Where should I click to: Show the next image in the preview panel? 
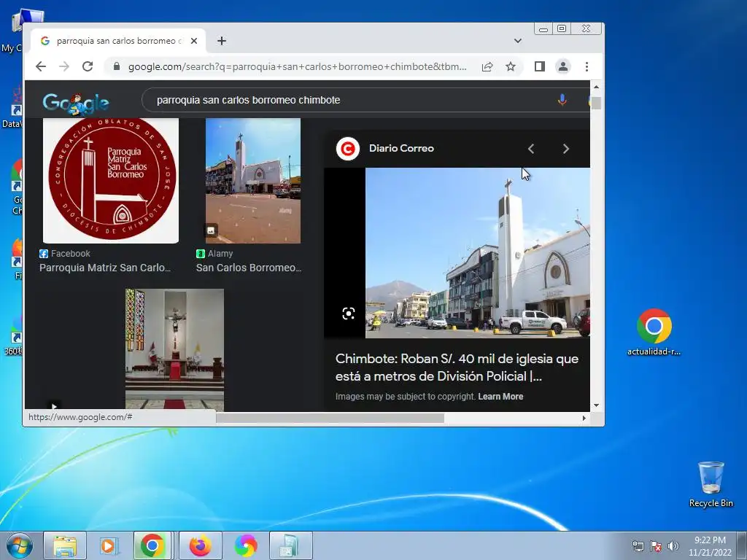click(566, 149)
